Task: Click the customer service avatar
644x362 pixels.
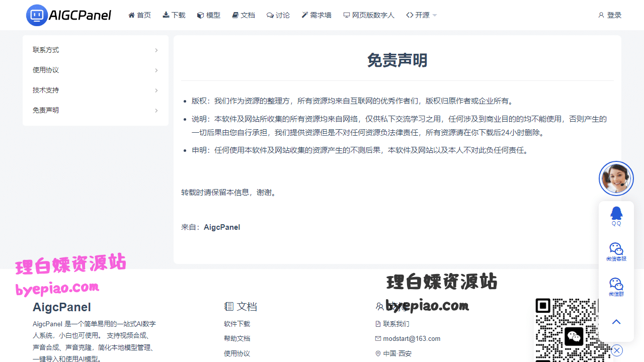Action: [x=616, y=178]
